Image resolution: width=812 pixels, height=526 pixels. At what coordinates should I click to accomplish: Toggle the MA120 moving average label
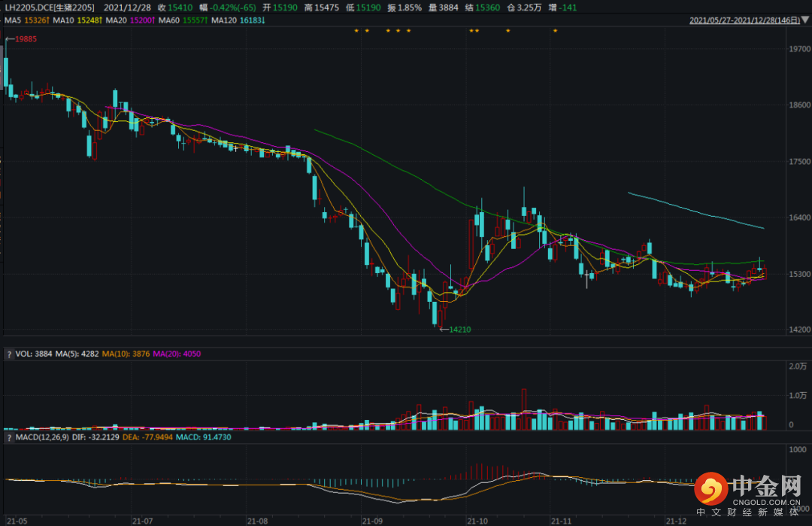click(225, 20)
